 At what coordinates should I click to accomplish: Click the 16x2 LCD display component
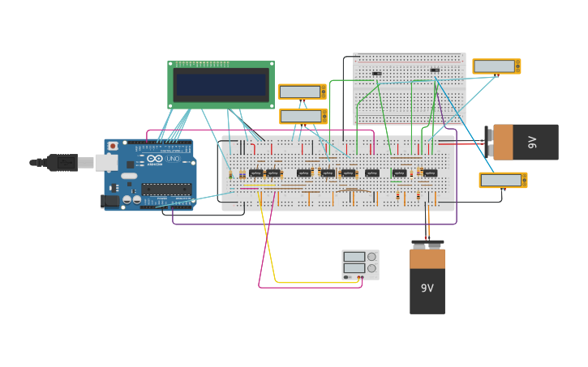[x=221, y=84]
